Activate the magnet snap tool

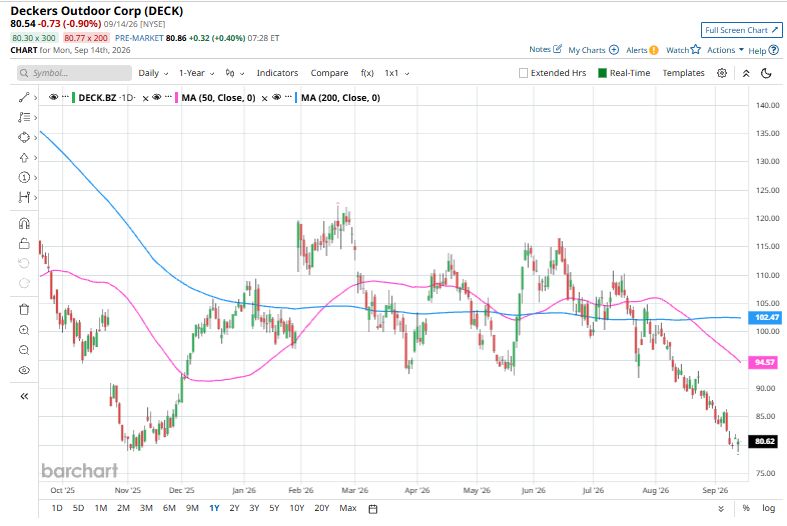tap(24, 223)
